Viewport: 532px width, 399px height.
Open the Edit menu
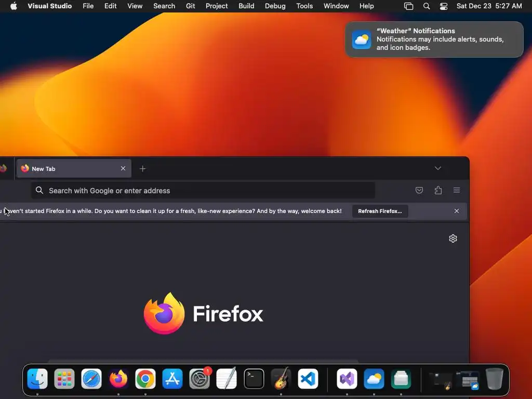click(110, 6)
